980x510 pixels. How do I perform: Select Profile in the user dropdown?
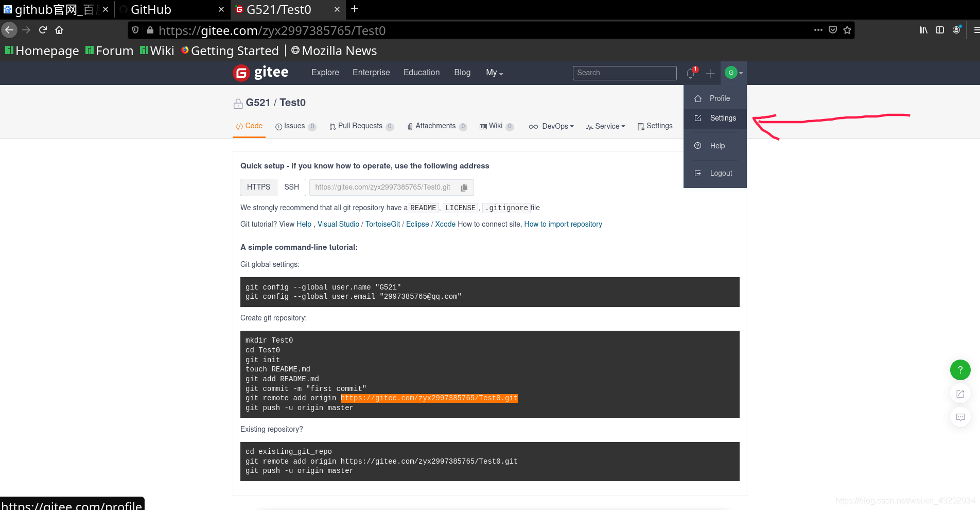[x=715, y=98]
